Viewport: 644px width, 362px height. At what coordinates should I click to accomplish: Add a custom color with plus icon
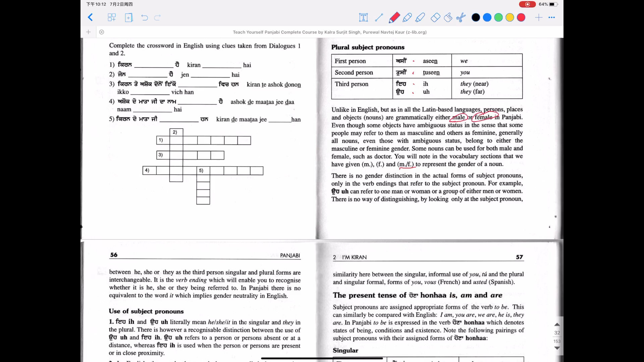pos(539,17)
